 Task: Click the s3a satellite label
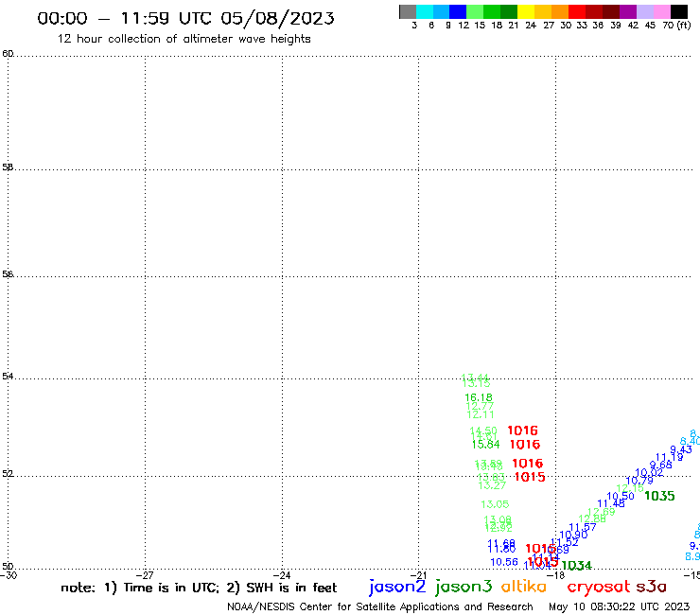tap(651, 587)
